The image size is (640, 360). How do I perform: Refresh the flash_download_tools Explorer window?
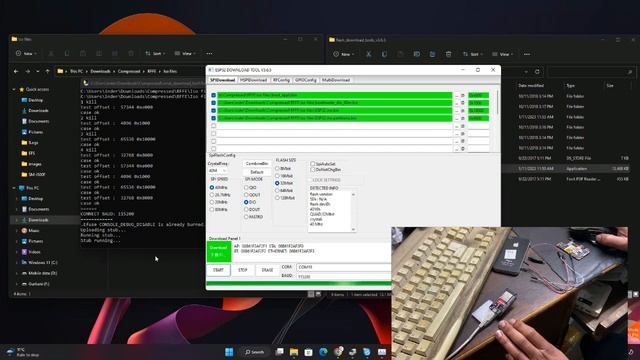click(537, 71)
